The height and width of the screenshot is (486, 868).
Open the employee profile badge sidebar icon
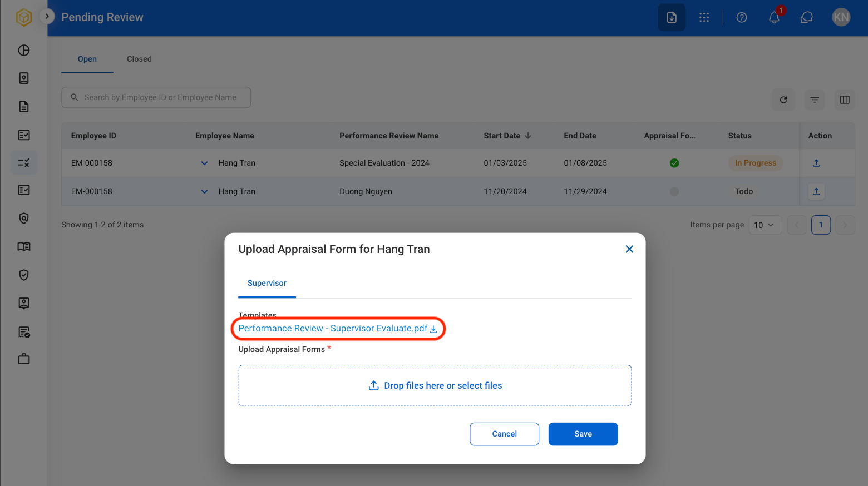click(x=24, y=78)
